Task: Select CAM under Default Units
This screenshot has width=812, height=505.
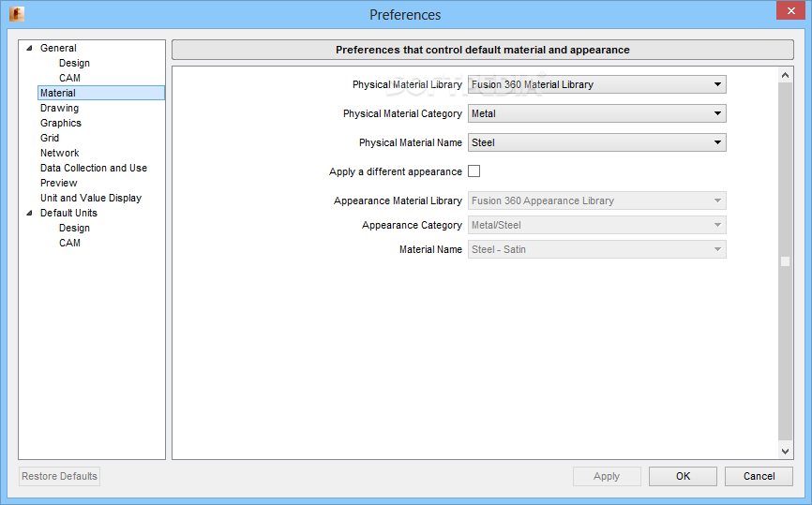Action: 69,244
